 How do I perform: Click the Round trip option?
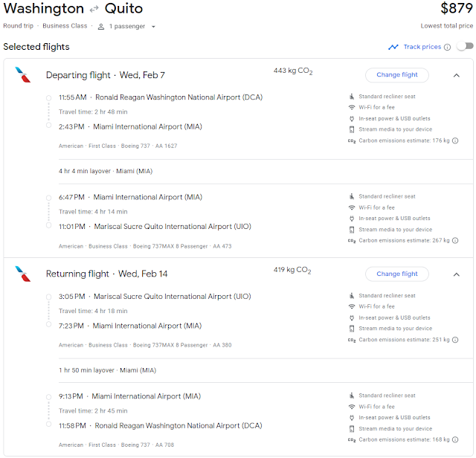tap(17, 26)
